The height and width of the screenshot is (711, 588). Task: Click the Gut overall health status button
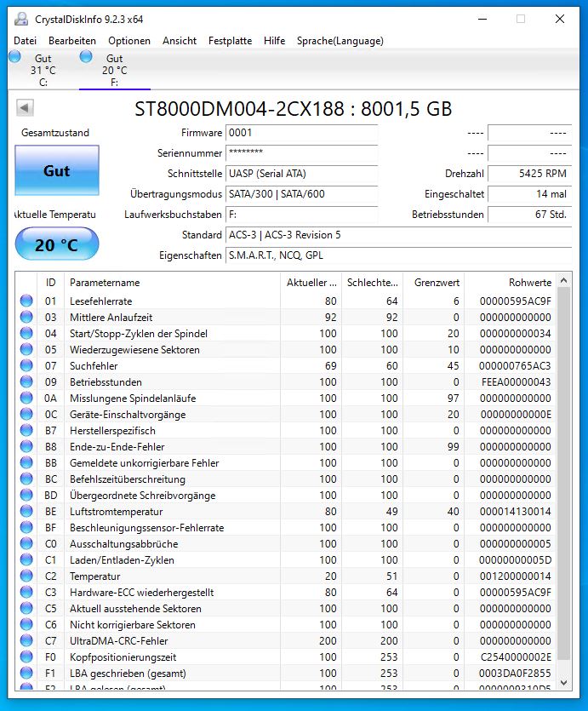57,170
